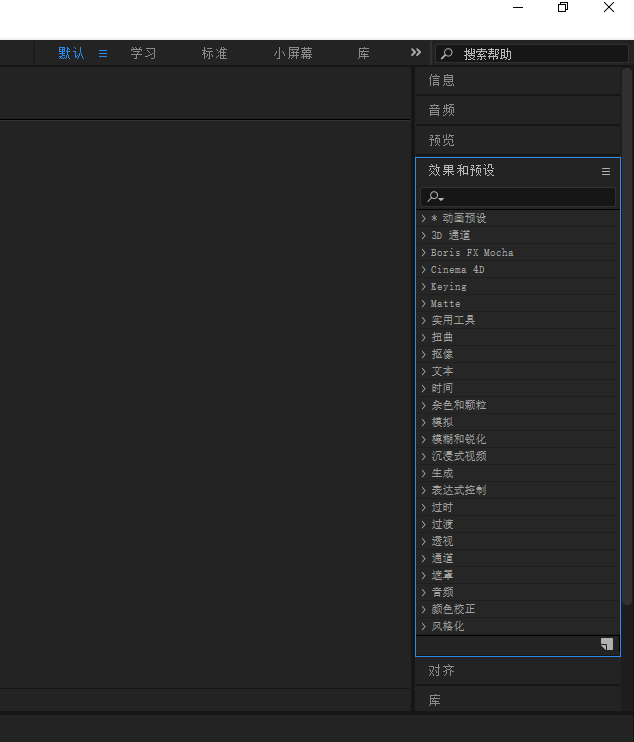Select the 风格化 effects row

pyautogui.click(x=518, y=627)
